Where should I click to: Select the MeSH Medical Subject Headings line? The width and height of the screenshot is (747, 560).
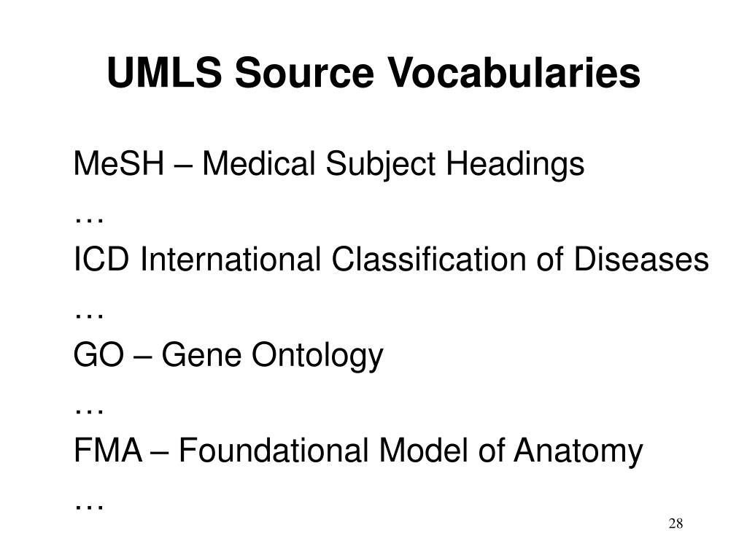coord(329,165)
